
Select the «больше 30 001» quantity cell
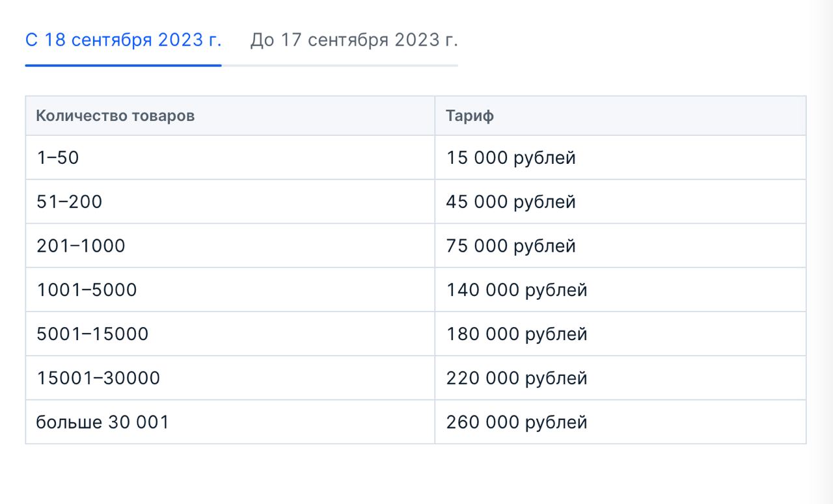tap(103, 423)
